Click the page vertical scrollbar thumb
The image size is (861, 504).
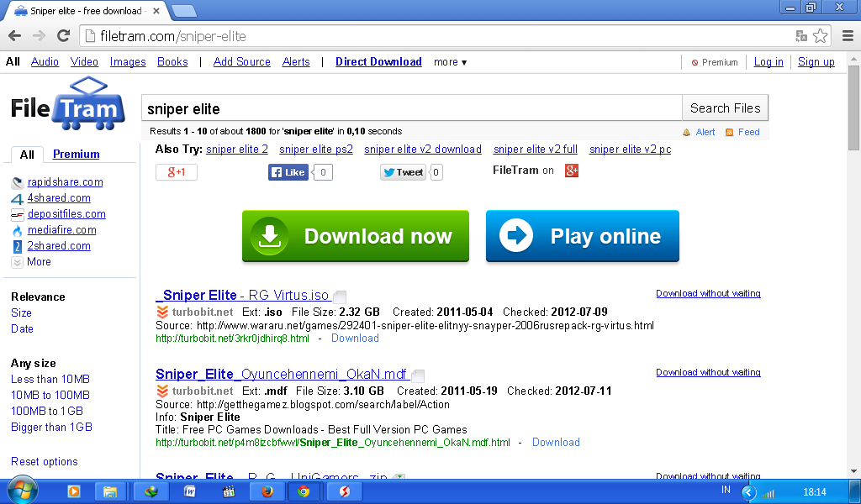(x=853, y=107)
